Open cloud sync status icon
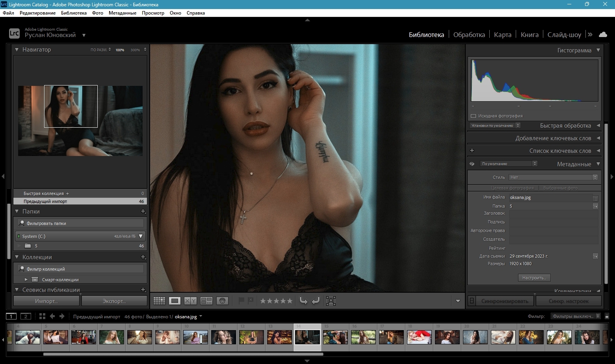The image size is (615, 364). point(603,35)
